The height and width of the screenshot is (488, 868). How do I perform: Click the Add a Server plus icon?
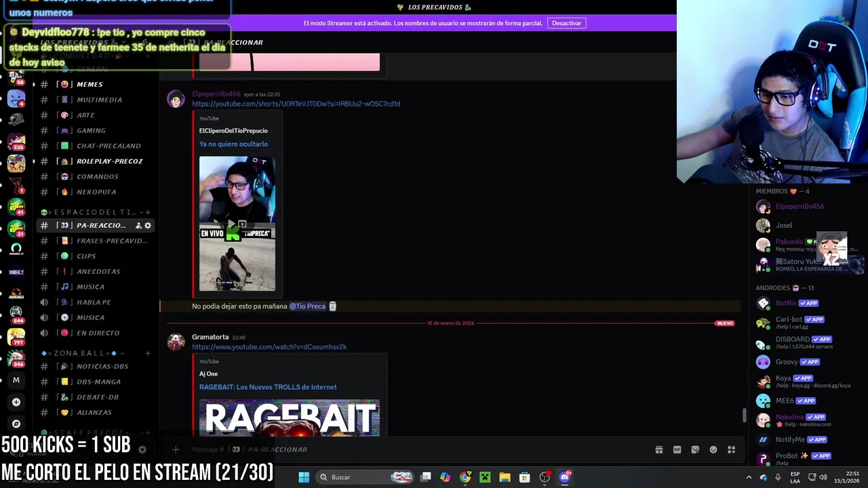(x=16, y=402)
